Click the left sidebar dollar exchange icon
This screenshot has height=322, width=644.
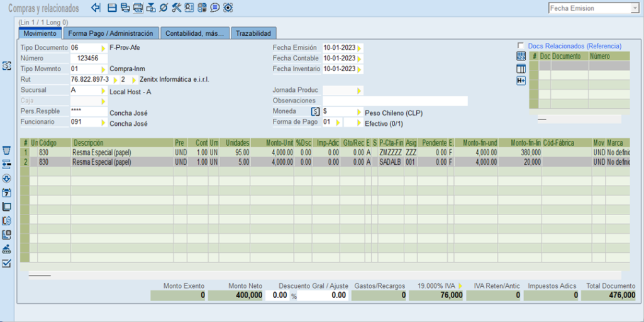6,65
